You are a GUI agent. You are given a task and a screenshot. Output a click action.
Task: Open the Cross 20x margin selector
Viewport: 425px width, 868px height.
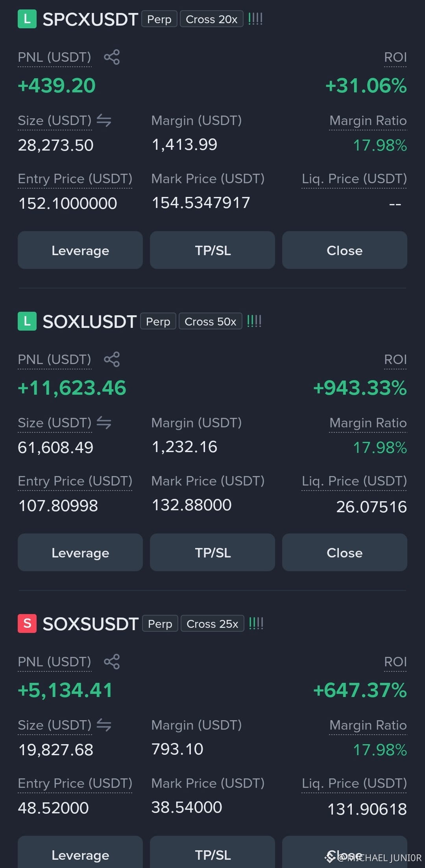tap(212, 19)
